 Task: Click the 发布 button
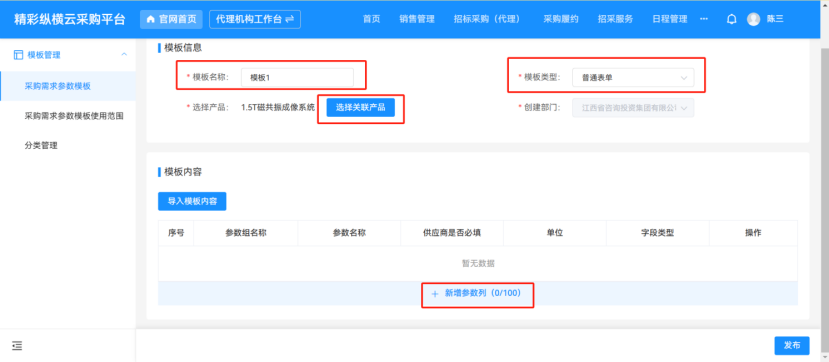click(791, 346)
